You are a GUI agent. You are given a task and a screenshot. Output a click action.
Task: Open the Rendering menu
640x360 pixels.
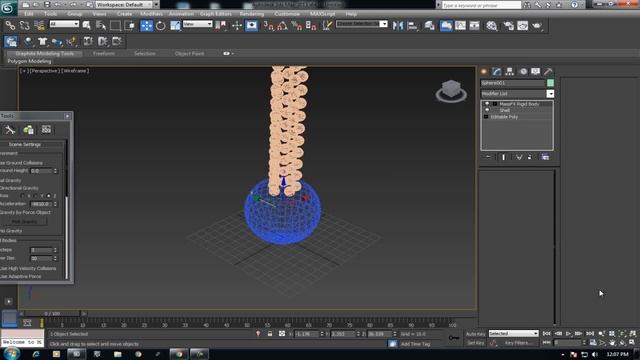point(252,14)
